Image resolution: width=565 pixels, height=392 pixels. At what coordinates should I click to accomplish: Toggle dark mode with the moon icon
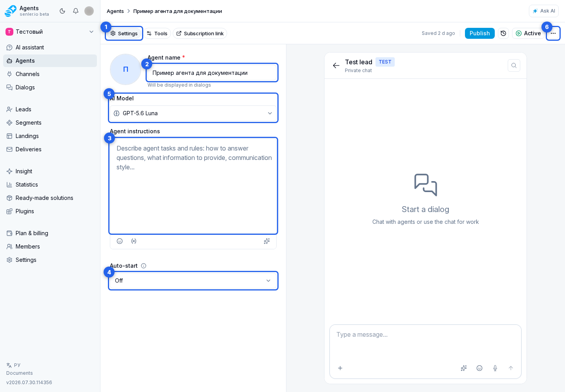[x=62, y=11]
